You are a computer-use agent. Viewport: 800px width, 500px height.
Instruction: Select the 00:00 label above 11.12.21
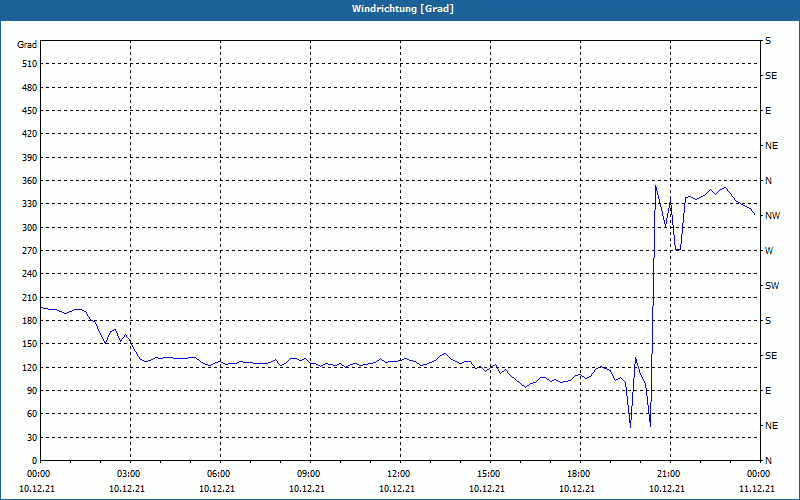(x=757, y=474)
